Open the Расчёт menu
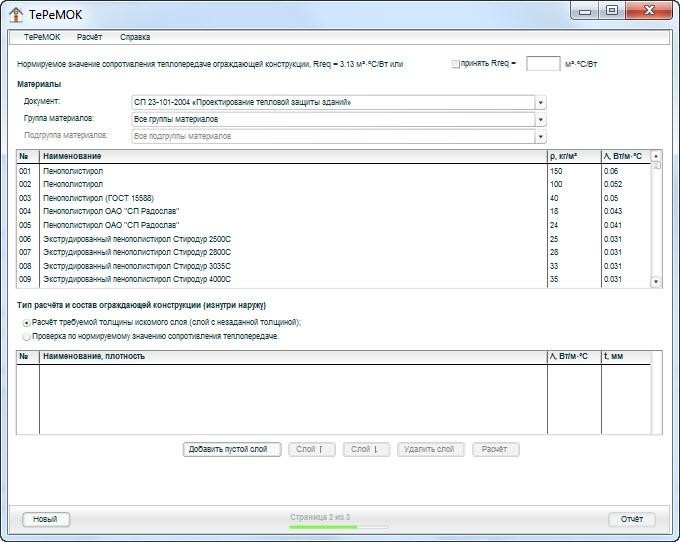The height and width of the screenshot is (542, 680). click(x=89, y=37)
